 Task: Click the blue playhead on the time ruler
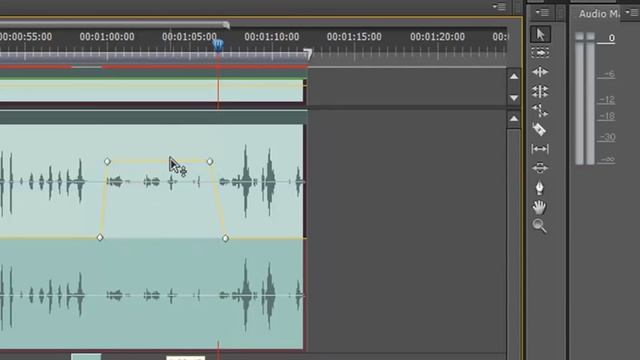(218, 44)
